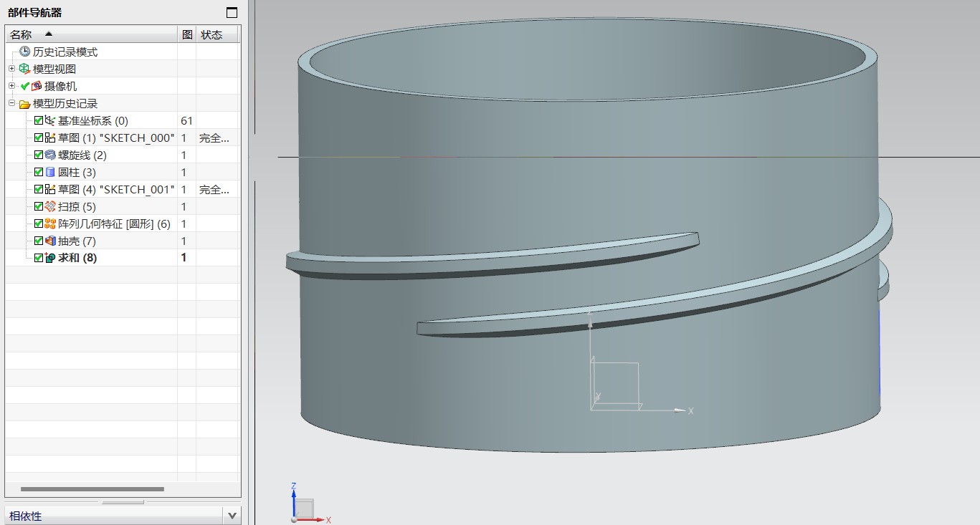The width and height of the screenshot is (980, 525).
Task: Click the 模型视图 cube icon
Action: tap(25, 69)
